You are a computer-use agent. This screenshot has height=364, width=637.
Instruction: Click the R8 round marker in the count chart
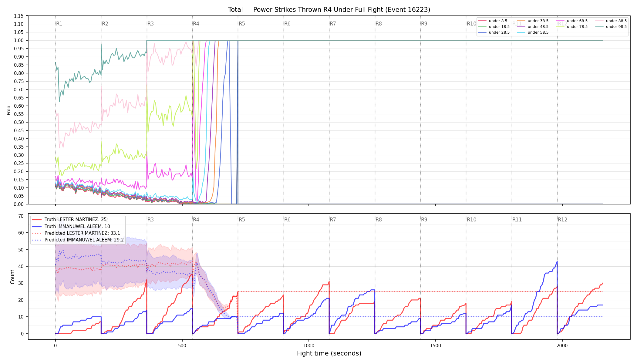pos(379,220)
